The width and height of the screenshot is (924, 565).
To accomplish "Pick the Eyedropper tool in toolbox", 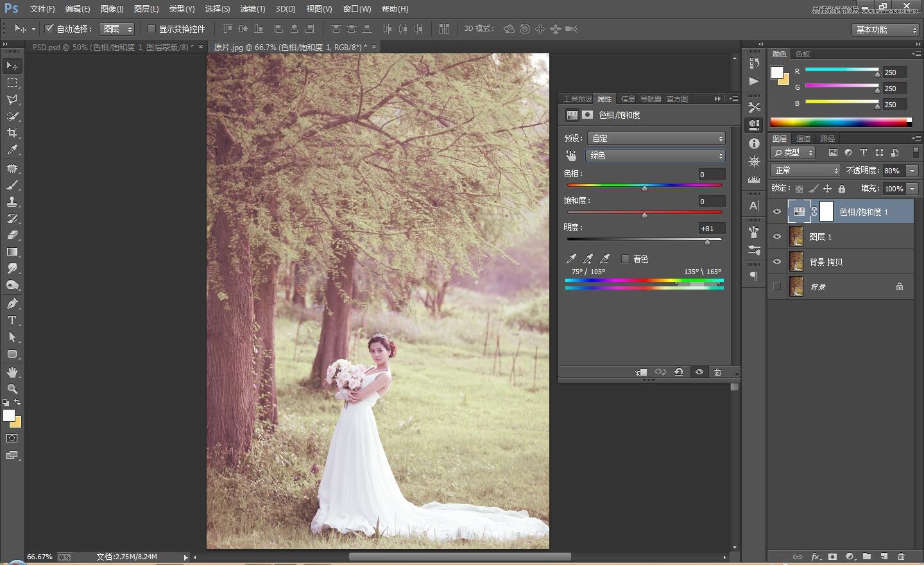I will [x=12, y=150].
